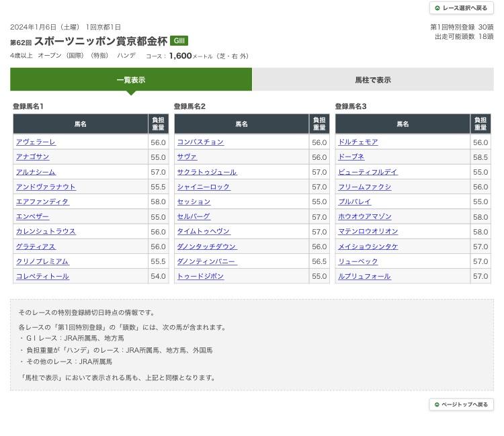Screen dimensions: 504x436
Task: Open horse link コンバスチョン
Action: click(200, 142)
